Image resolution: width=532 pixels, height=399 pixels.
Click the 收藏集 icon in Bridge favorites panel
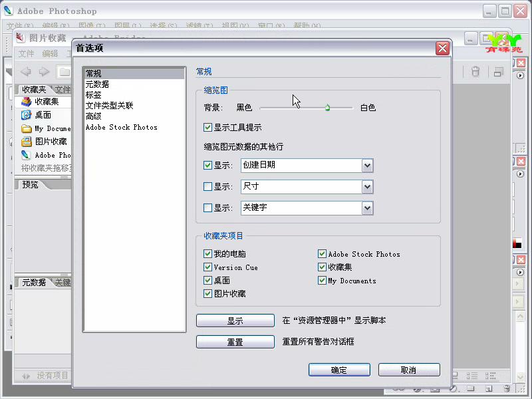pos(26,102)
